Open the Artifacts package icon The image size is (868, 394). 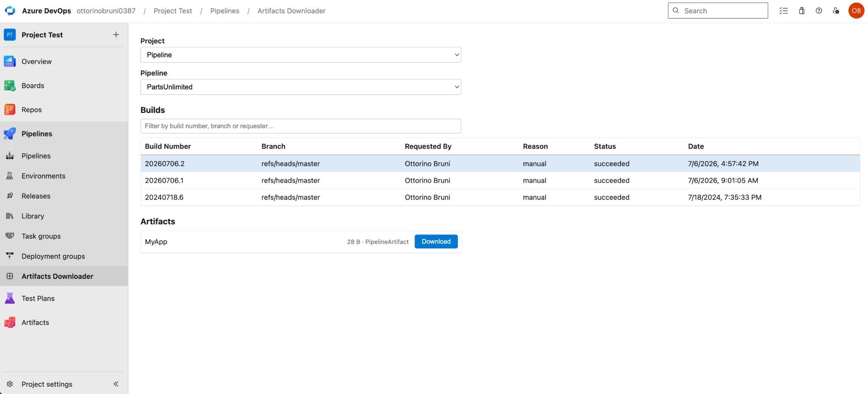point(10,322)
